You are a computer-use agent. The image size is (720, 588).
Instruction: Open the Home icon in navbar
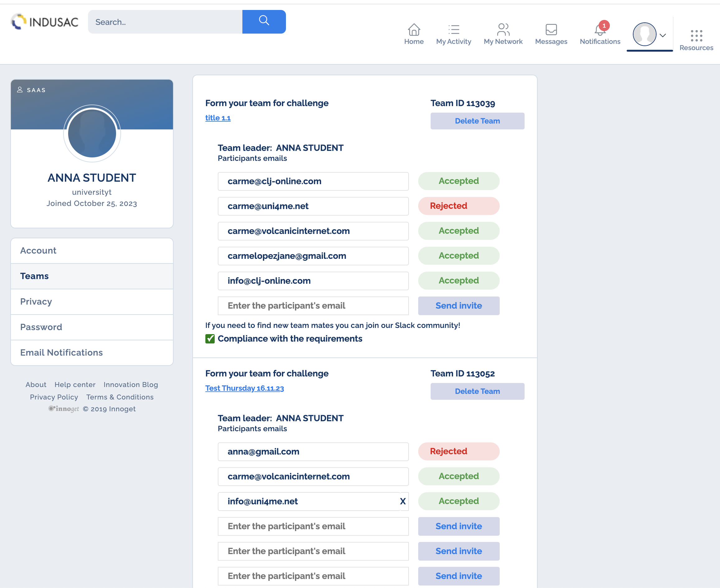[x=414, y=30]
